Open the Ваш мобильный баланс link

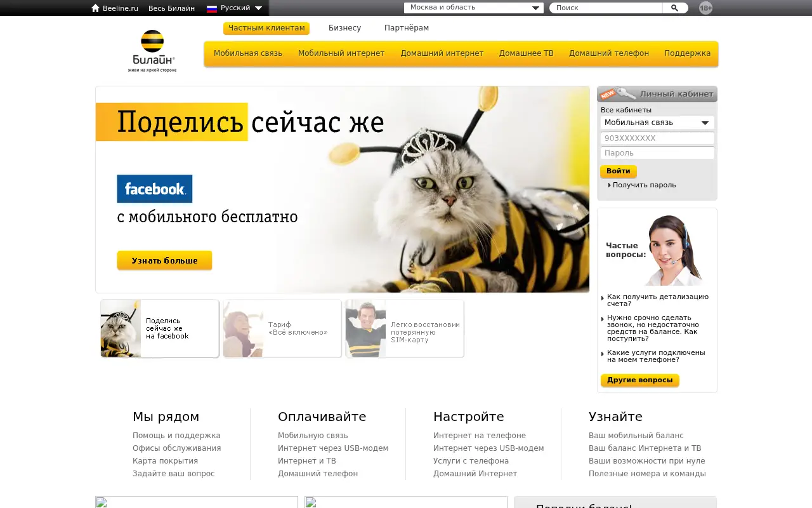(x=636, y=436)
